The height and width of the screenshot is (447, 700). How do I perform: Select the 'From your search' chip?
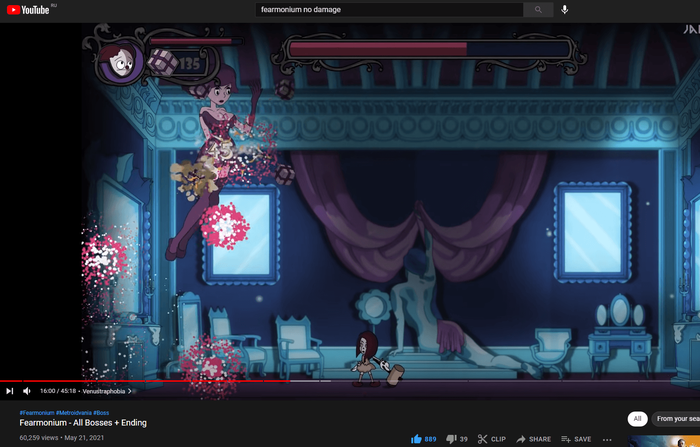point(677,419)
